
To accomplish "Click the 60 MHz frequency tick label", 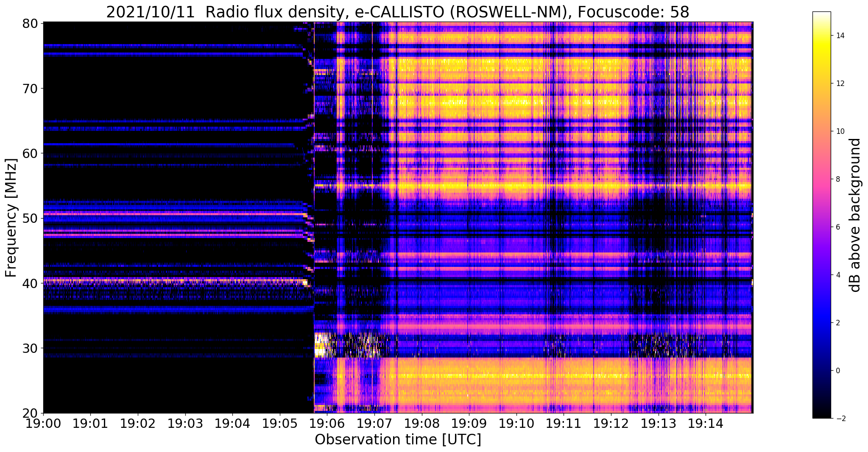I will pos(30,153).
